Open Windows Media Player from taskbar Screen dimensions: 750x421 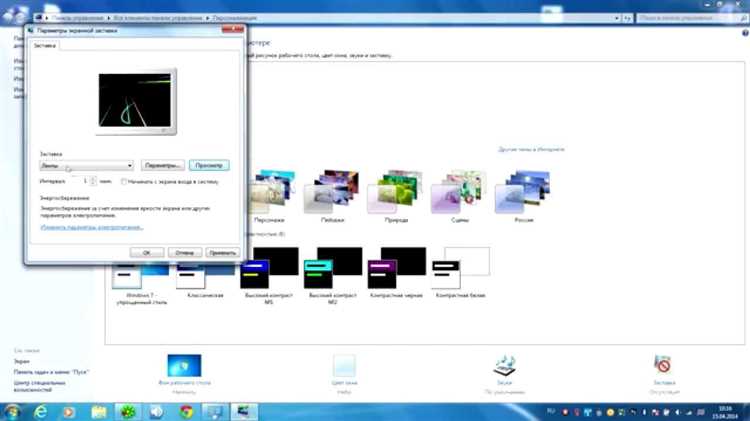click(70, 412)
